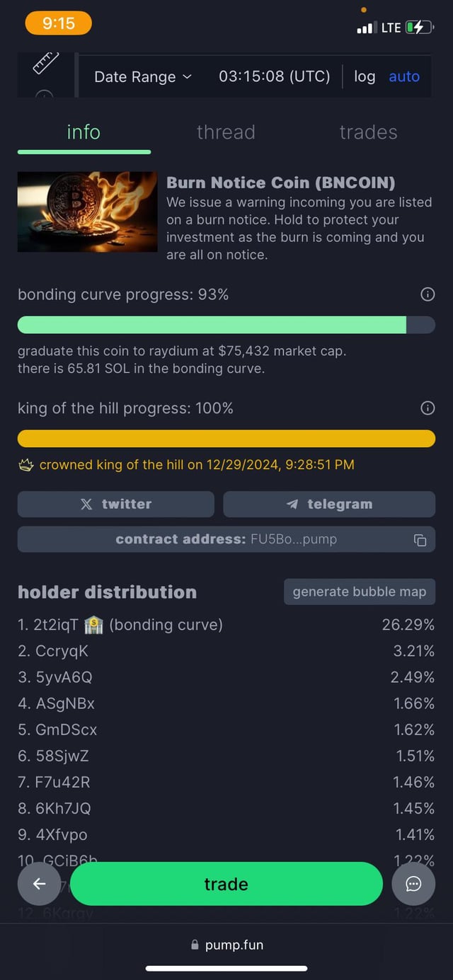Open the chat bubble button
The image size is (453, 980).
(413, 884)
